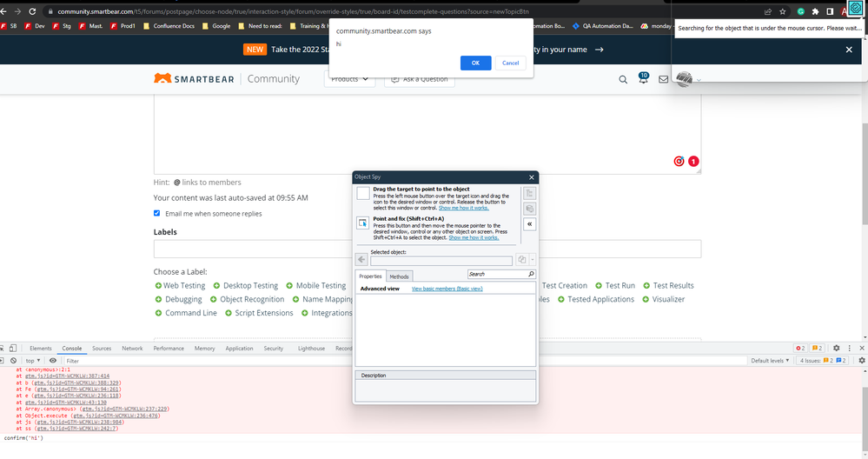This screenshot has width=868, height=459.
Task: Click the notifications bell icon
Action: [x=643, y=79]
